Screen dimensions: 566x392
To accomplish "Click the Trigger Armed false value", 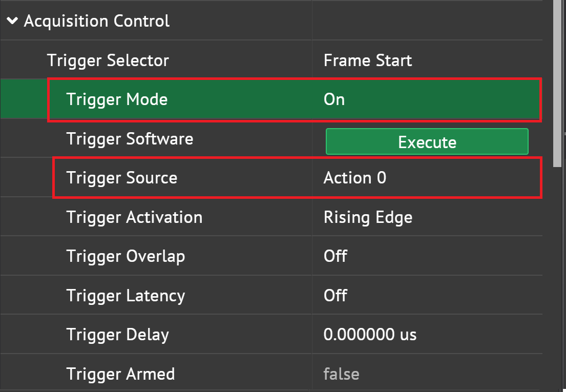I will (341, 374).
